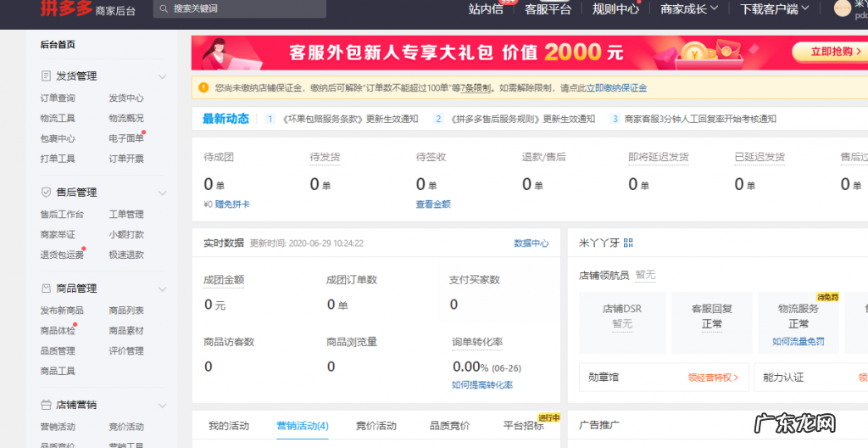Open 商家举证 in sidebar
868x448 pixels.
[58, 234]
